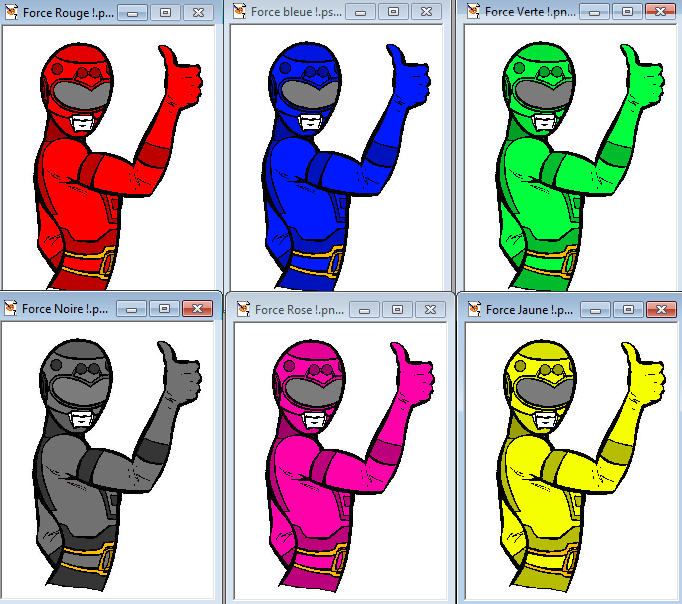Close the Force Rose window

pyautogui.click(x=430, y=310)
